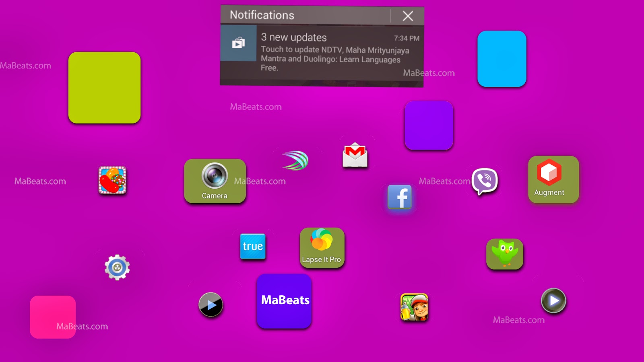This screenshot has height=362, width=644.
Task: Open the settings gear icon
Action: click(x=117, y=267)
